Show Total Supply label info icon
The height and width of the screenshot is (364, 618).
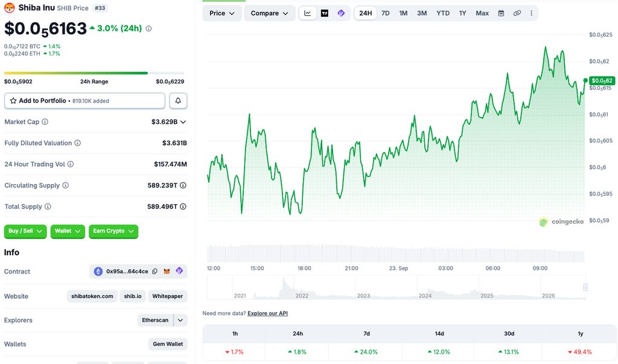pos(48,206)
